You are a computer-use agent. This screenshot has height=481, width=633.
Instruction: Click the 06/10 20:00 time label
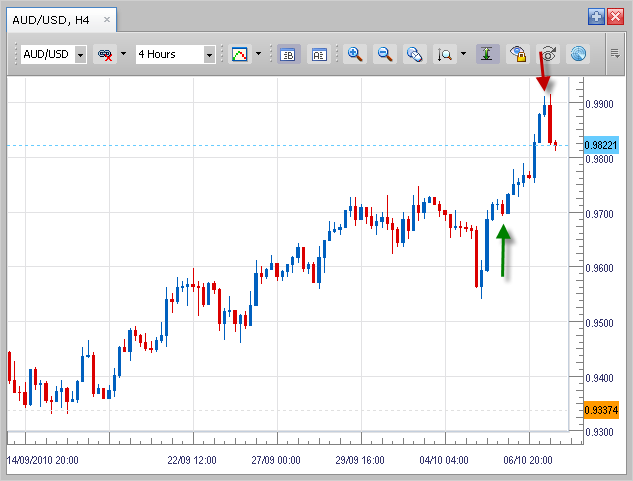(528, 460)
